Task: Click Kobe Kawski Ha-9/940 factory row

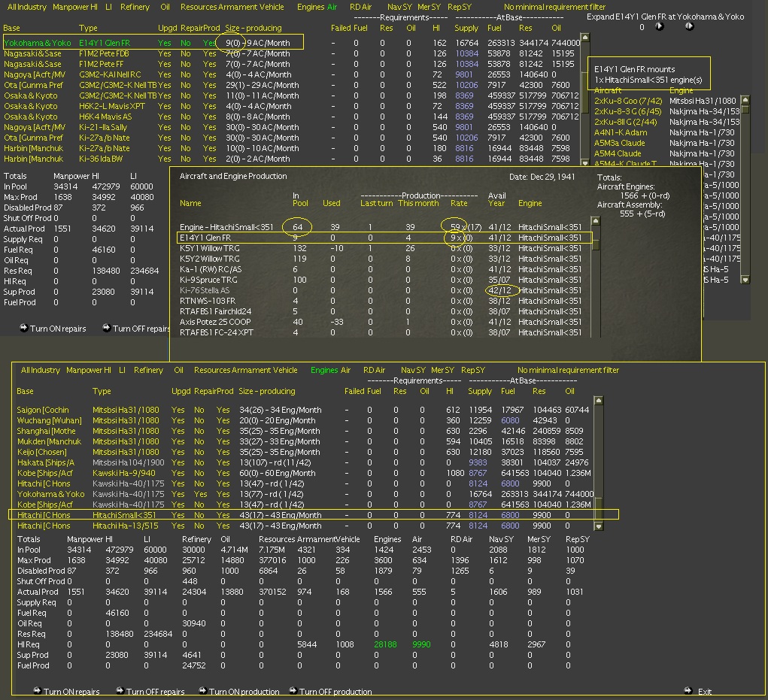Action: 305,473
